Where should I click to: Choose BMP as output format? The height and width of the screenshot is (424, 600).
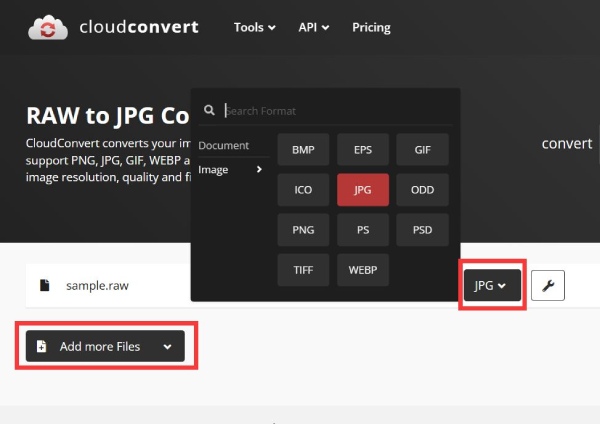303,150
